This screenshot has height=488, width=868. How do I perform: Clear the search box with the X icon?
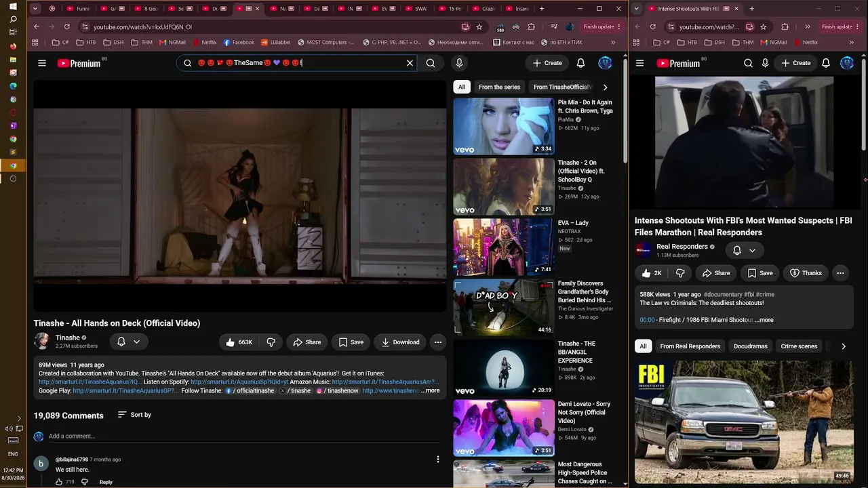(x=410, y=63)
